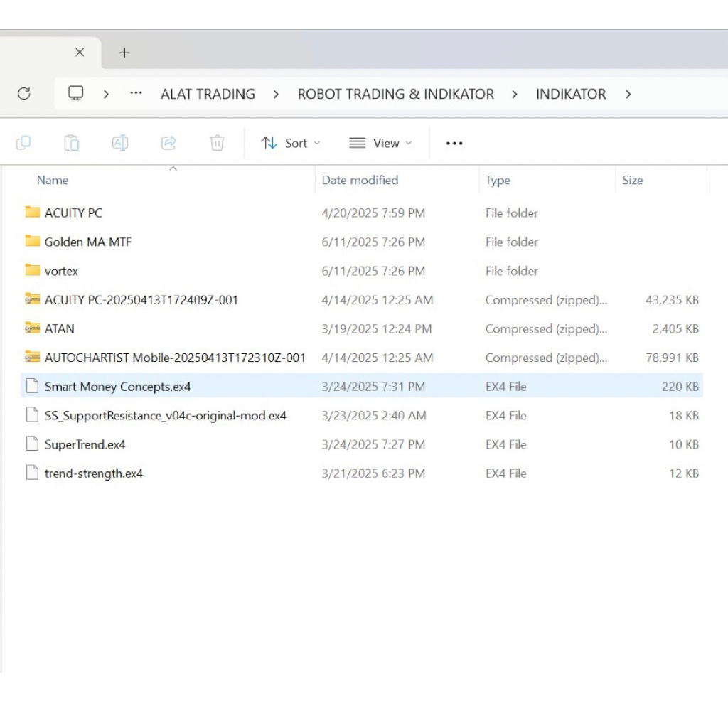The height and width of the screenshot is (728, 728).
Task: Click the File folder type of vortex
Action: pyautogui.click(x=512, y=271)
